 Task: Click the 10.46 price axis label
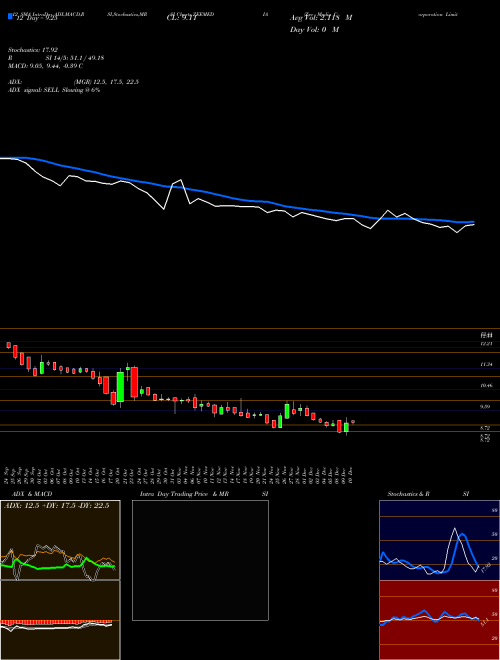coord(486,386)
